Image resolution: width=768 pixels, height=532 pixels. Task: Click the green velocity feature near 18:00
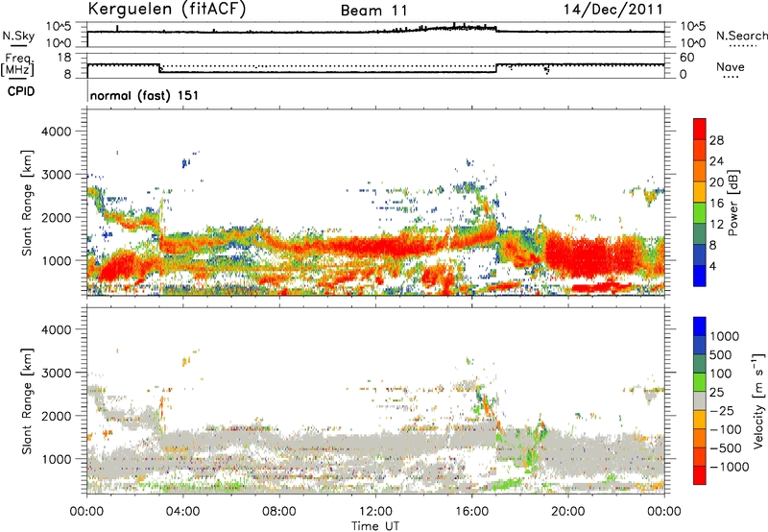pos(529,455)
